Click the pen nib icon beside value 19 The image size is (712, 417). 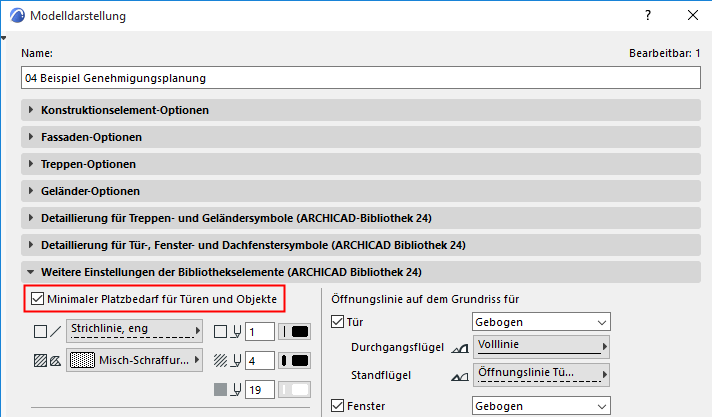pos(236,389)
